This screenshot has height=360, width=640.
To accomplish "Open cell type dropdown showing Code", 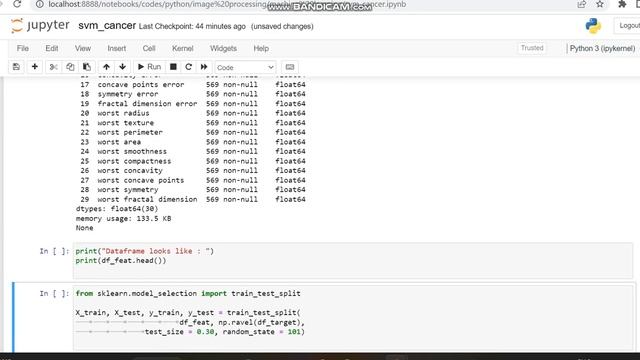I will pyautogui.click(x=245, y=67).
